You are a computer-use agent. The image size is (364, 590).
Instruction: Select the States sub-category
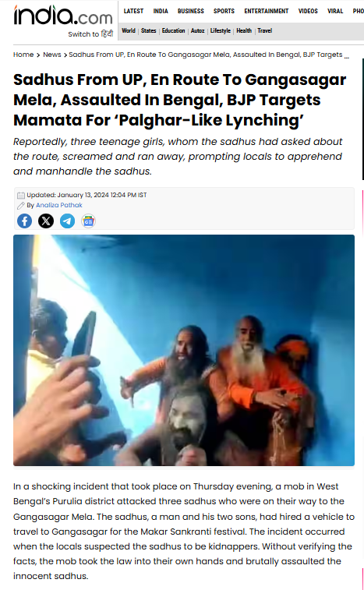(x=148, y=30)
